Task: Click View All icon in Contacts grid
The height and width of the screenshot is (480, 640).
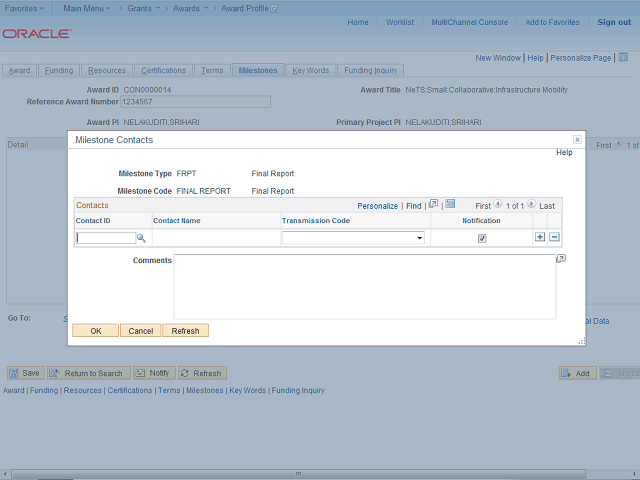Action: coord(433,205)
